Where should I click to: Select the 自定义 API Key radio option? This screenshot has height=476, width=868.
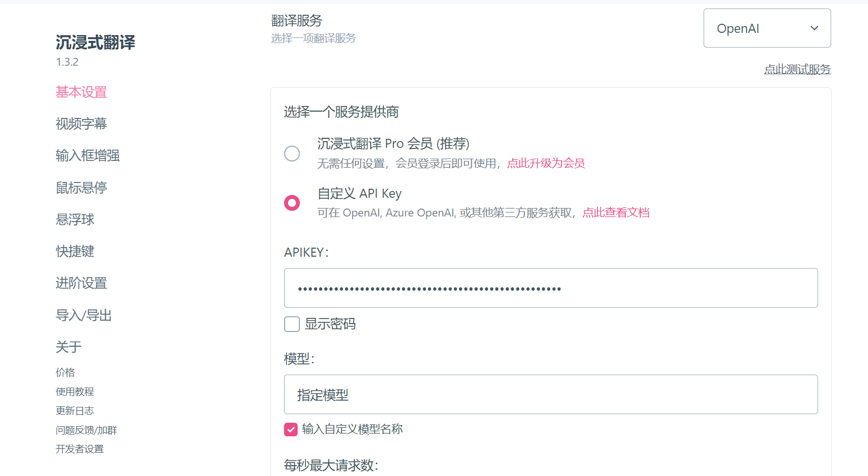[292, 202]
